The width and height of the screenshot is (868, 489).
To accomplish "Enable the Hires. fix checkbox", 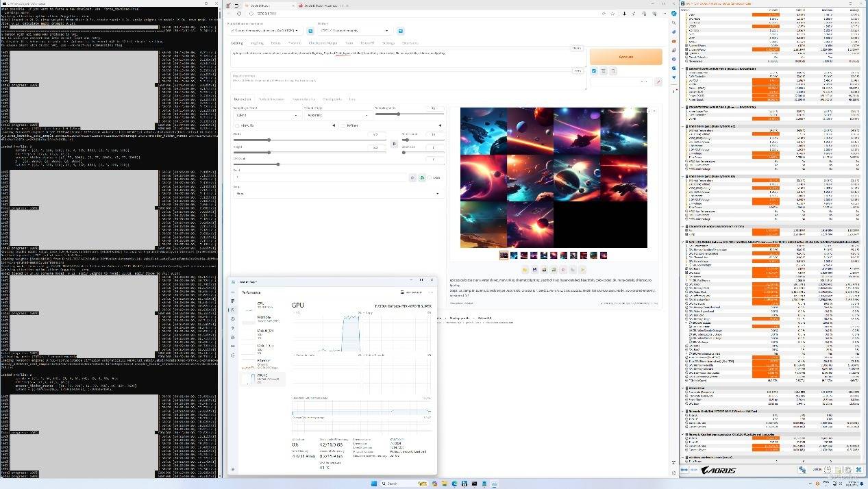I will [x=236, y=125].
